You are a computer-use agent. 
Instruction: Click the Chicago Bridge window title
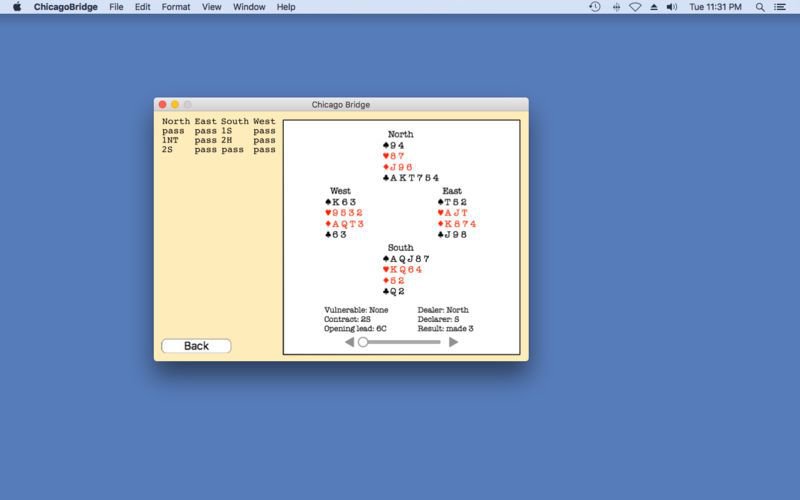[341, 105]
